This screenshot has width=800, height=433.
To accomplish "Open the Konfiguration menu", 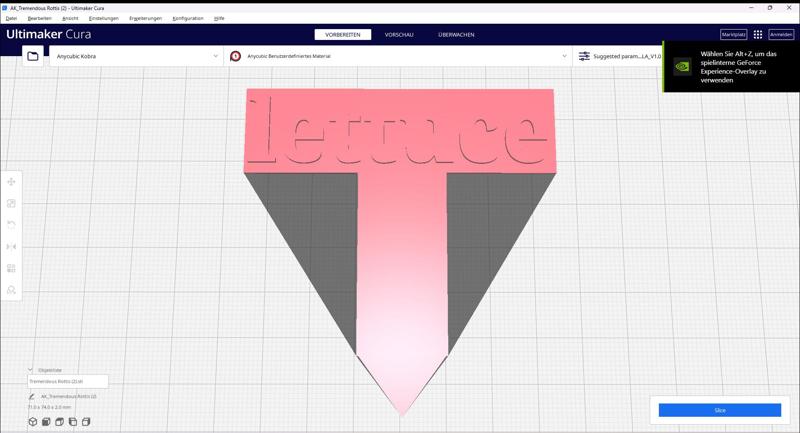I will 188,18.
